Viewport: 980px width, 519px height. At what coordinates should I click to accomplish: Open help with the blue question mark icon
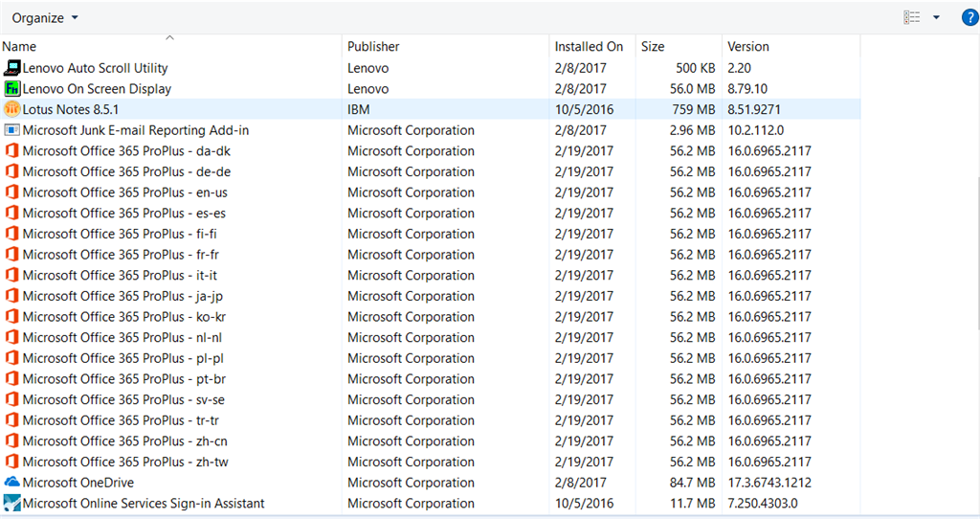(969, 18)
